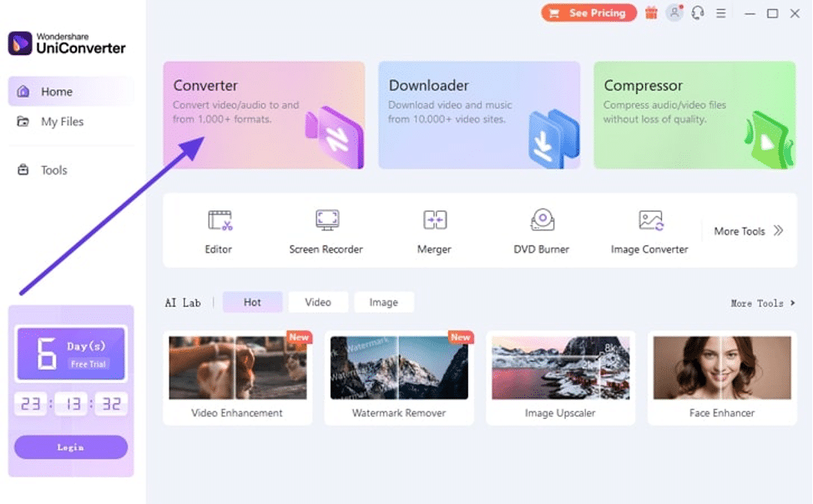Open the Image Converter tool
813x504 pixels.
[649, 229]
